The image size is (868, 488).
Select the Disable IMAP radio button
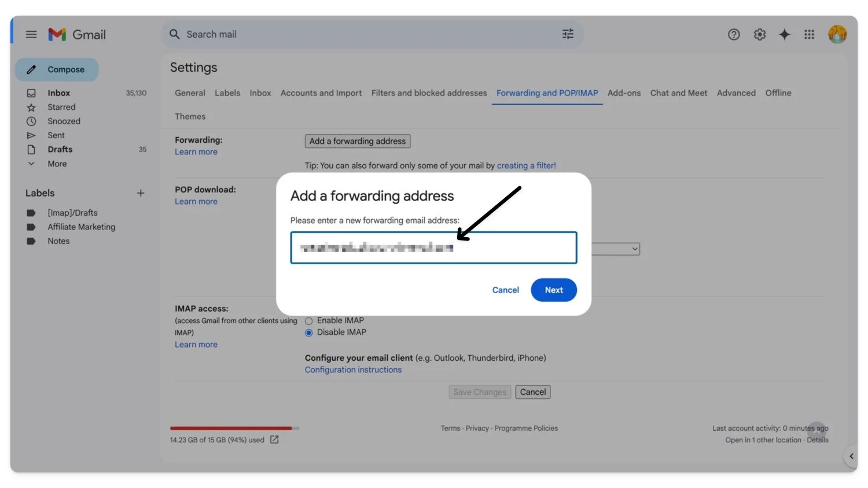pos(309,332)
